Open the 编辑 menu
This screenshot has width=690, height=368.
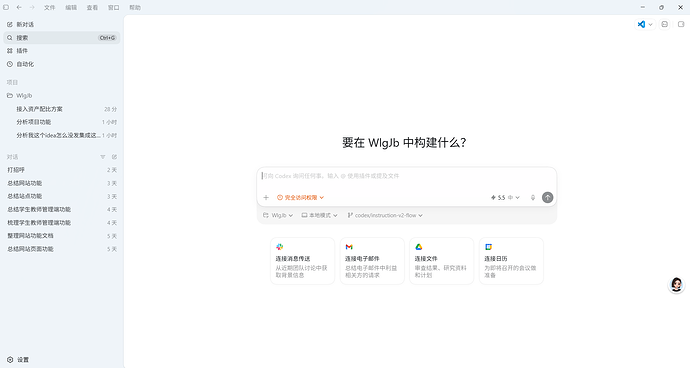pyautogui.click(x=71, y=7)
